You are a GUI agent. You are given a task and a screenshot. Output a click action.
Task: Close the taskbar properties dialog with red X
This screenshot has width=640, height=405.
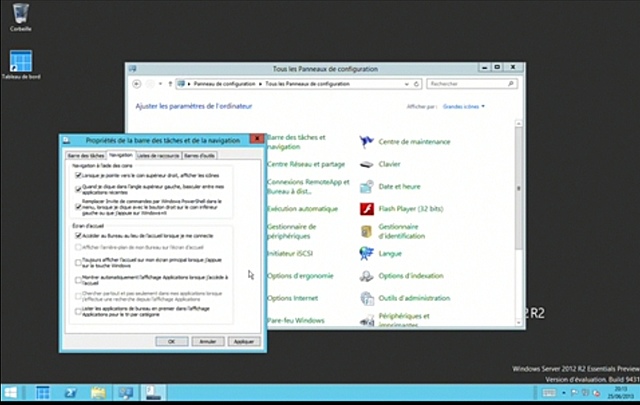257,139
